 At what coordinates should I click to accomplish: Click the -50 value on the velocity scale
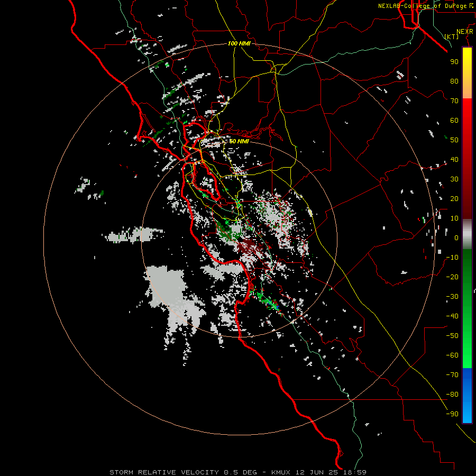452,336
